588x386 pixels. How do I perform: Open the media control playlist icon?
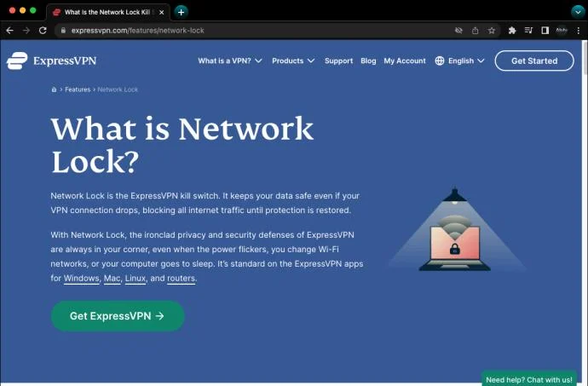coord(528,31)
